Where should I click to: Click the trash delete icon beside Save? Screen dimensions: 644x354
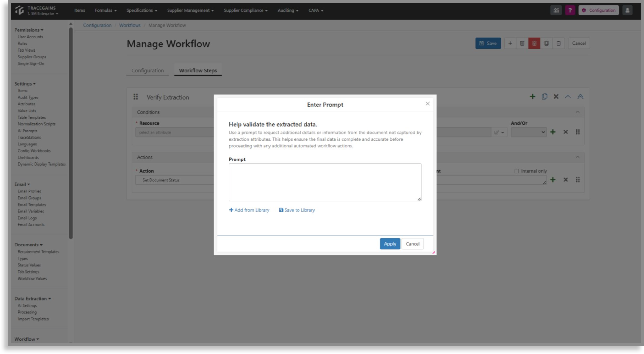(x=522, y=43)
